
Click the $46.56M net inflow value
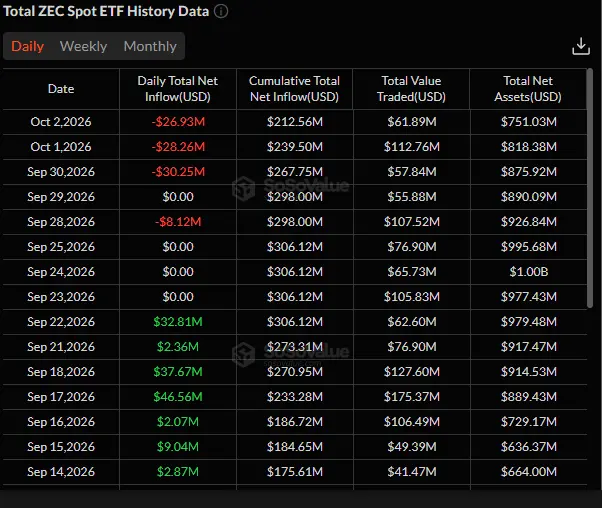coord(178,396)
